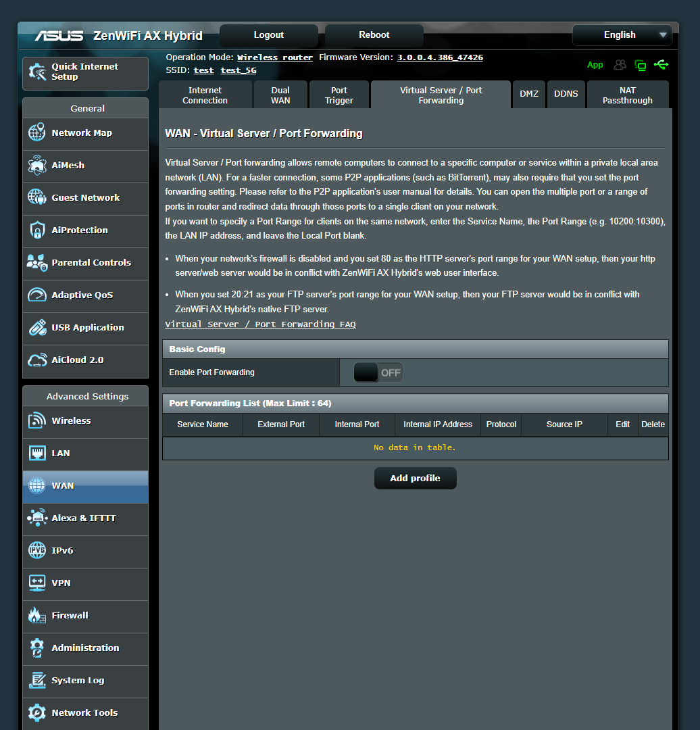Open the Internet Connection tab
The height and width of the screenshot is (730, 700).
click(x=205, y=94)
